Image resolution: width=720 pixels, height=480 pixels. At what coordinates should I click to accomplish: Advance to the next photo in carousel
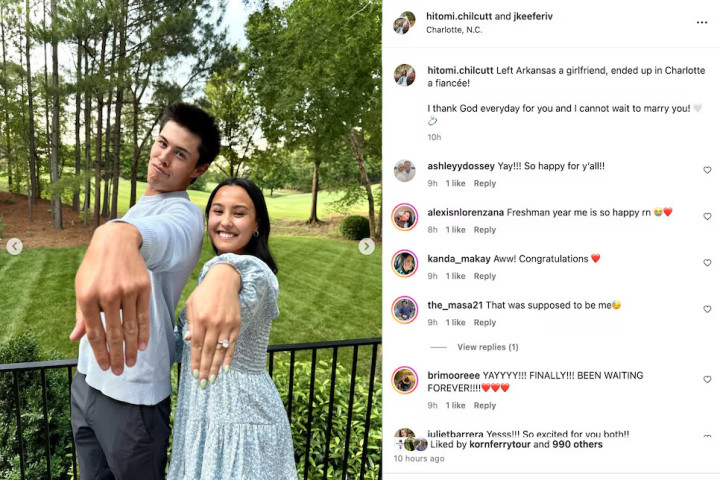[366, 247]
